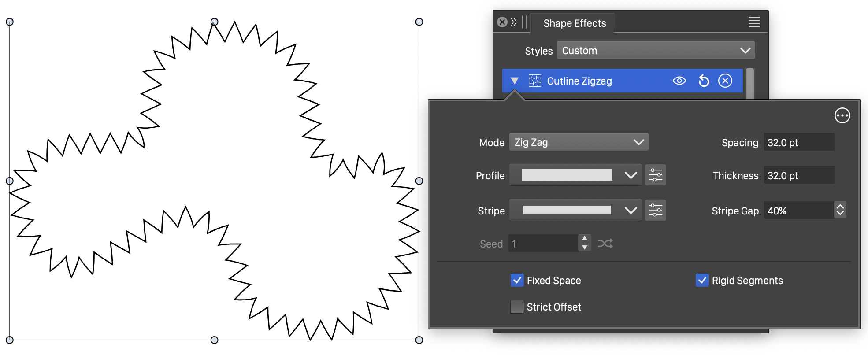Click the Stripe Gap stepper arrows
This screenshot has width=868, height=355.
pyautogui.click(x=840, y=211)
